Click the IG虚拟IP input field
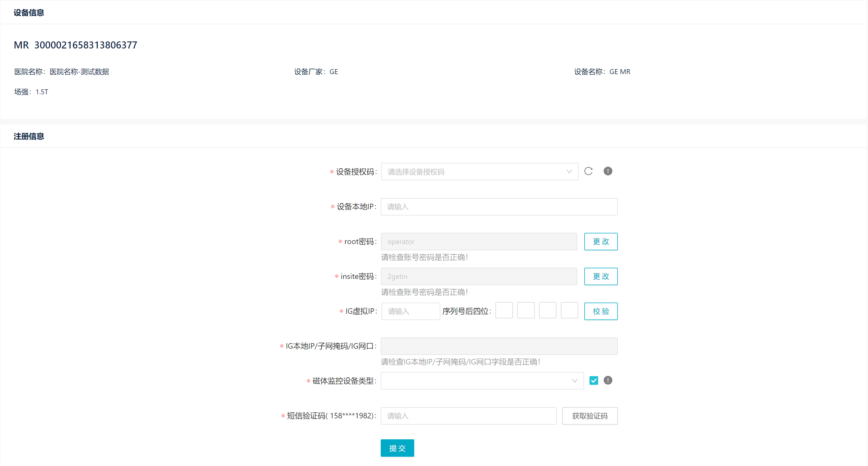The width and height of the screenshot is (868, 466). click(x=410, y=311)
